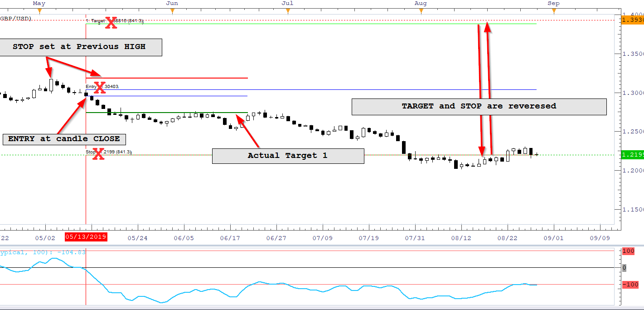The image size is (644, 310).
Task: Click the Aug month label
Action: [421, 3]
